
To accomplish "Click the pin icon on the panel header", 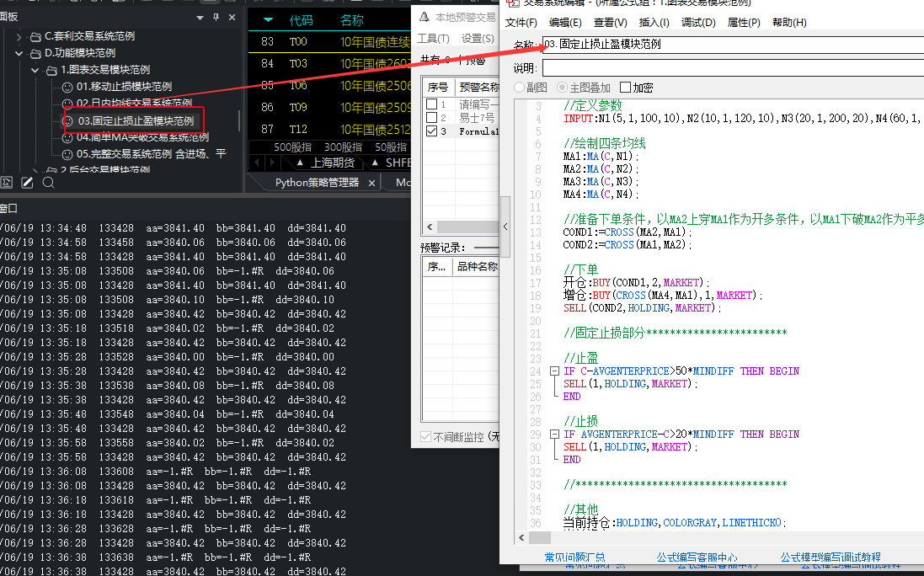I will [216, 17].
